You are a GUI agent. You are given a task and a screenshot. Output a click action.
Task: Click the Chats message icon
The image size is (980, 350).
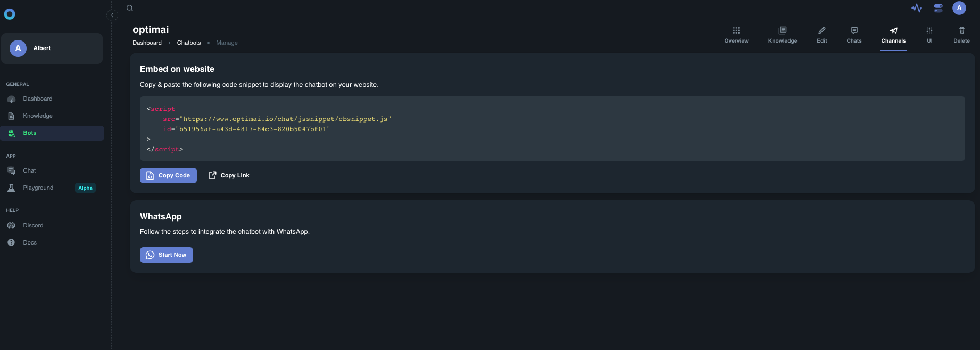coord(854,30)
